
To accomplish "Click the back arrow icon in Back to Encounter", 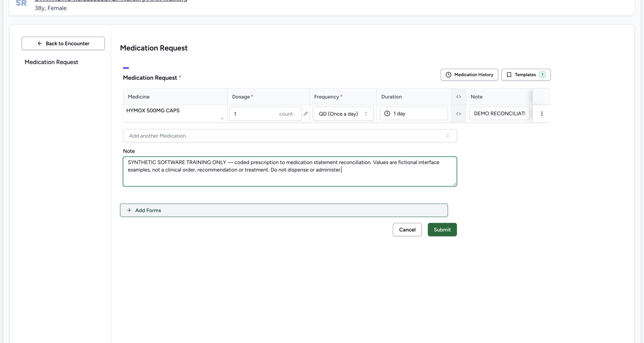I will pyautogui.click(x=40, y=44).
